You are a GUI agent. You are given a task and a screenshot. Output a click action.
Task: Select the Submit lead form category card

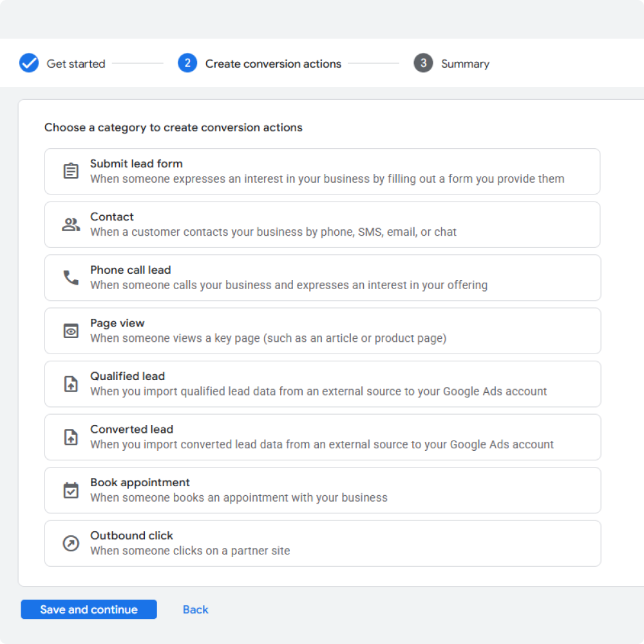coord(322,171)
